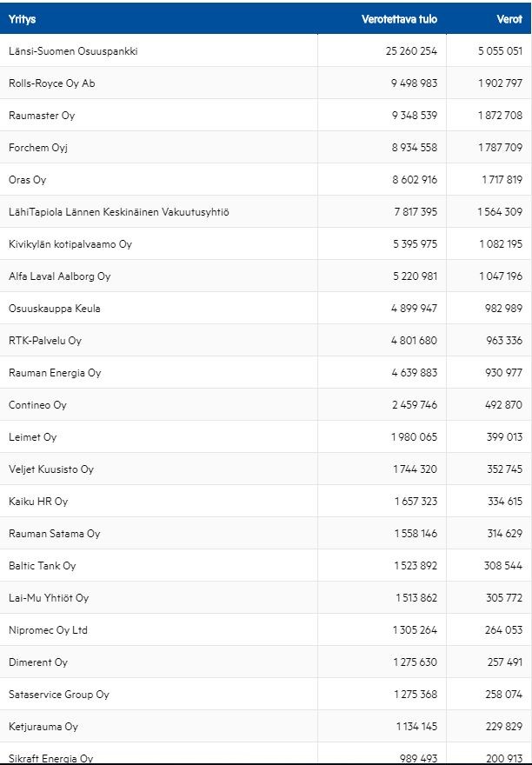Viewport: 532px width, 765px height.
Task: Select Osuuskauppa Keula in the table
Action: point(55,309)
